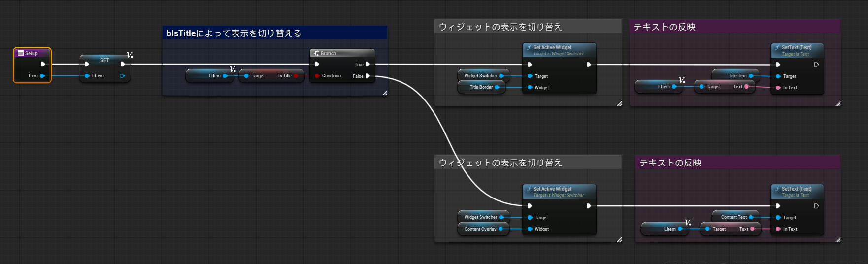The width and height of the screenshot is (868, 264).
Task: Click the Branch node's True execution pin
Action: [x=367, y=64]
